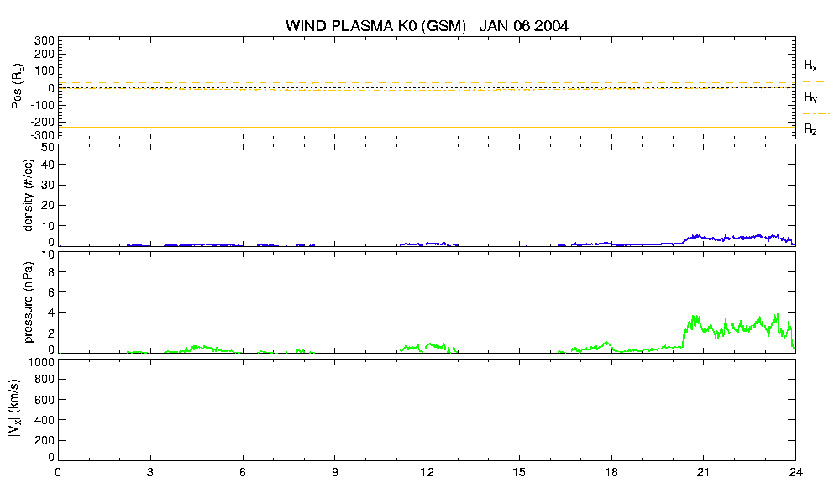This screenshot has height=504, width=834.
Task: Click the '10' tick on pressure axis
Action: pyautogui.click(x=48, y=255)
